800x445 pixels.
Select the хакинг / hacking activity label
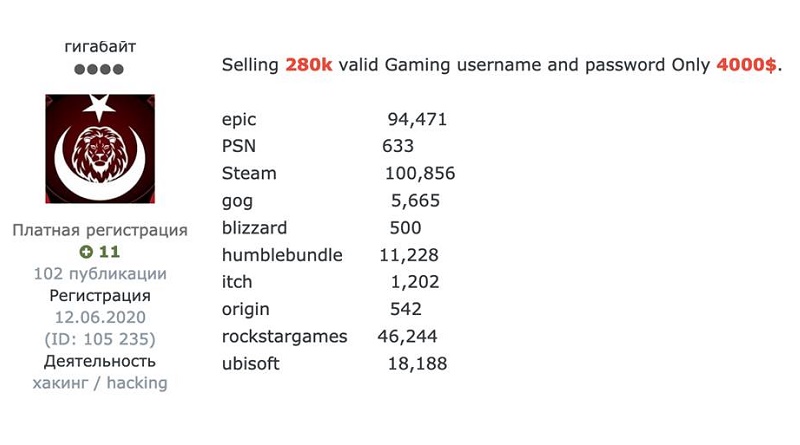[100, 383]
